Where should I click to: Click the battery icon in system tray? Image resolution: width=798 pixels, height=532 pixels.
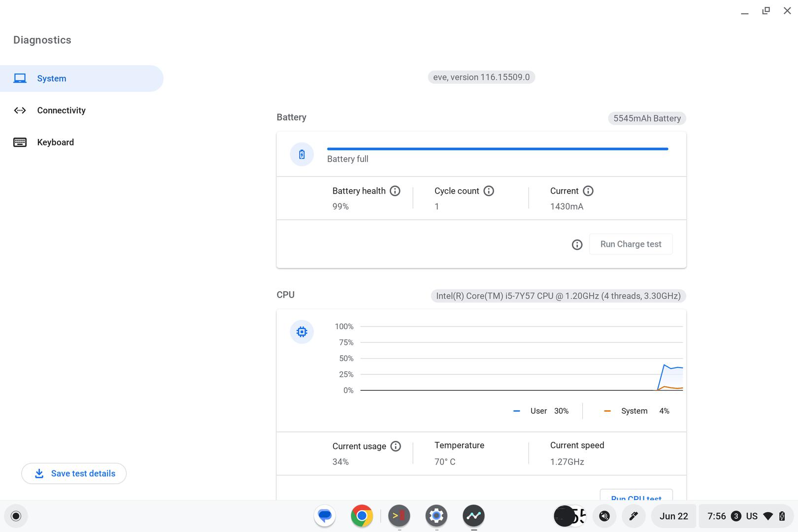[782, 516]
